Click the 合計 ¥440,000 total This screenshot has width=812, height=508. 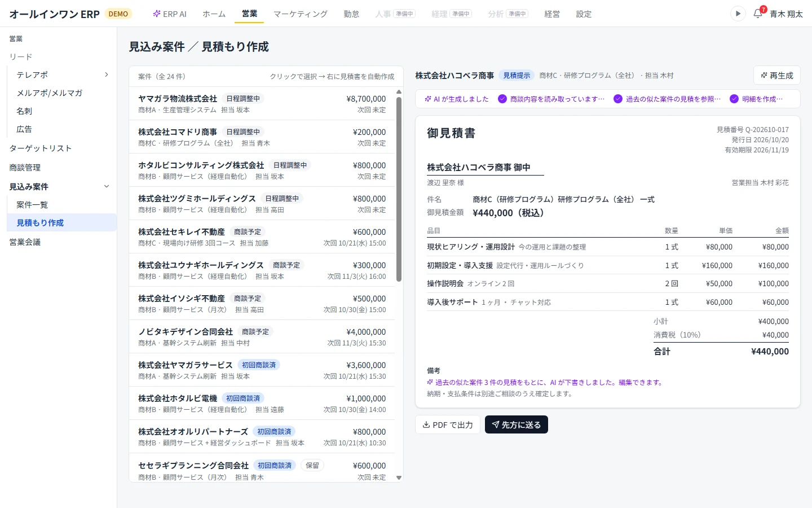point(721,351)
